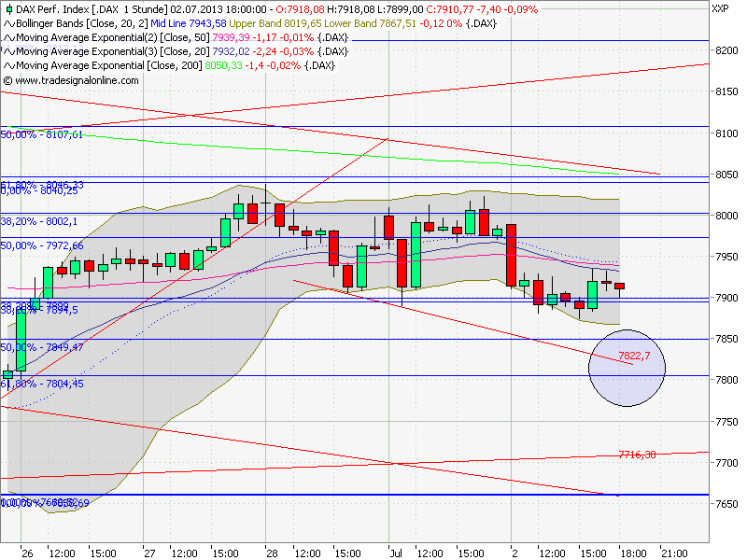747x560 pixels.
Task: Click the pink EMA value 7939,39
Action: [231, 37]
